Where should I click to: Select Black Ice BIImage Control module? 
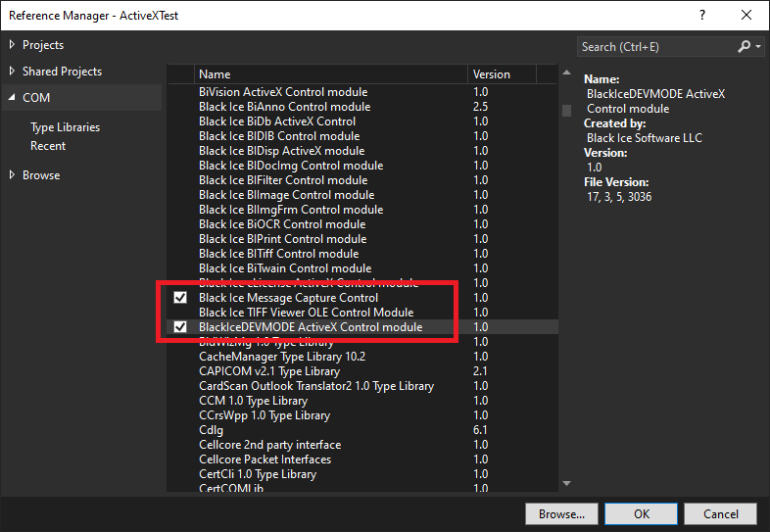pos(361,195)
